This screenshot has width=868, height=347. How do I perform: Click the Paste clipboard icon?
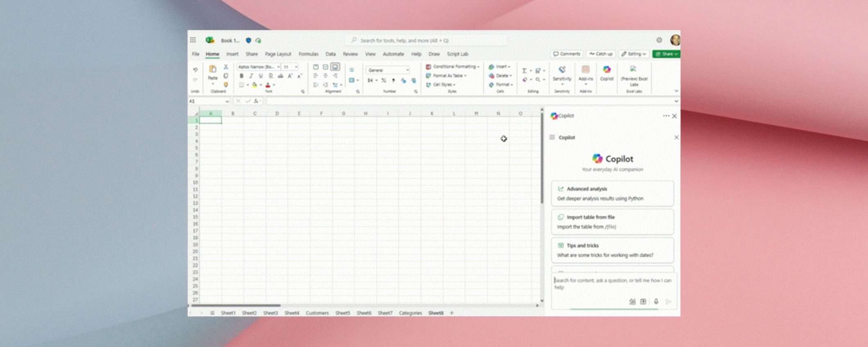click(x=212, y=69)
